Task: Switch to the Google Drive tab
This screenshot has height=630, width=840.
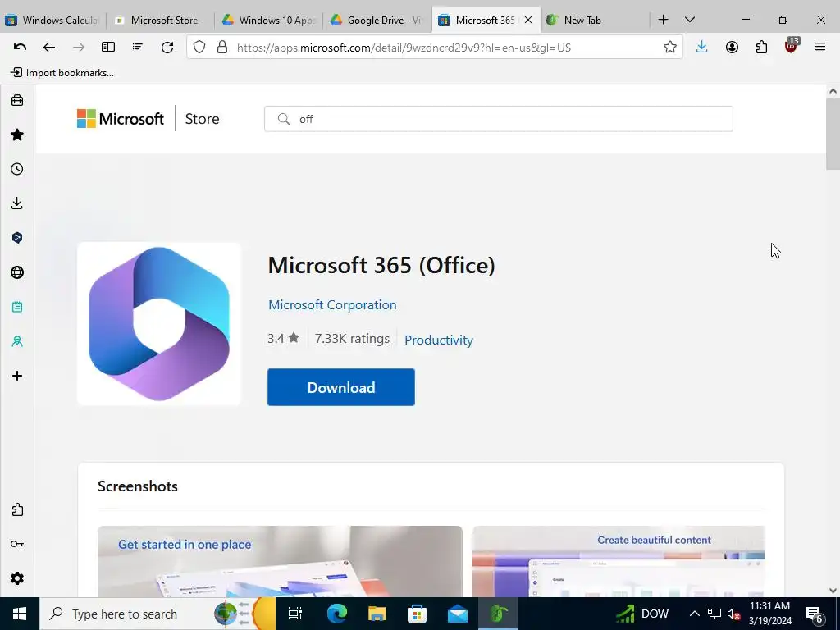Action: (377, 21)
